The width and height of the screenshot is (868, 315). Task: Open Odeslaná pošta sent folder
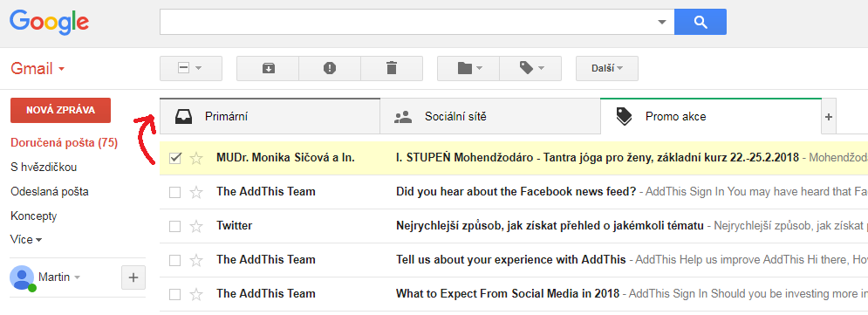coord(49,192)
